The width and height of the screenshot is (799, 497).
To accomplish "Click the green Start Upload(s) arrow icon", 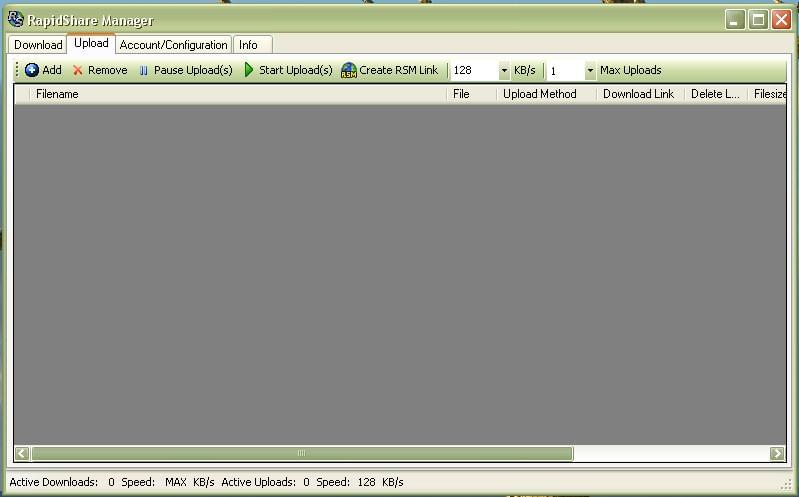I will pyautogui.click(x=249, y=70).
